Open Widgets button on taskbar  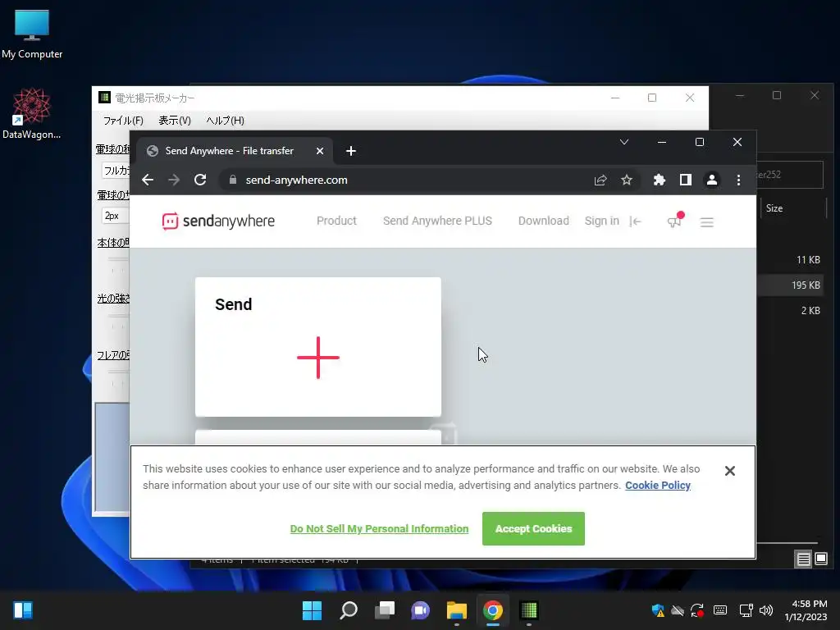(x=23, y=610)
